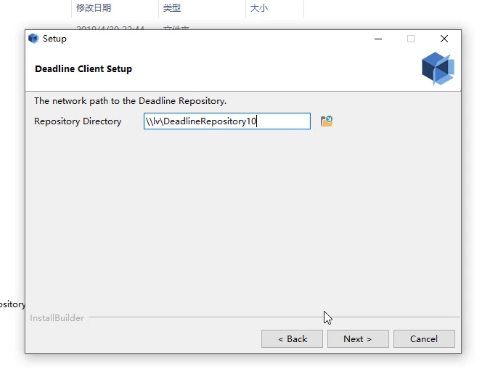
Task: Click the 大小 column header in background window
Action: 259,8
